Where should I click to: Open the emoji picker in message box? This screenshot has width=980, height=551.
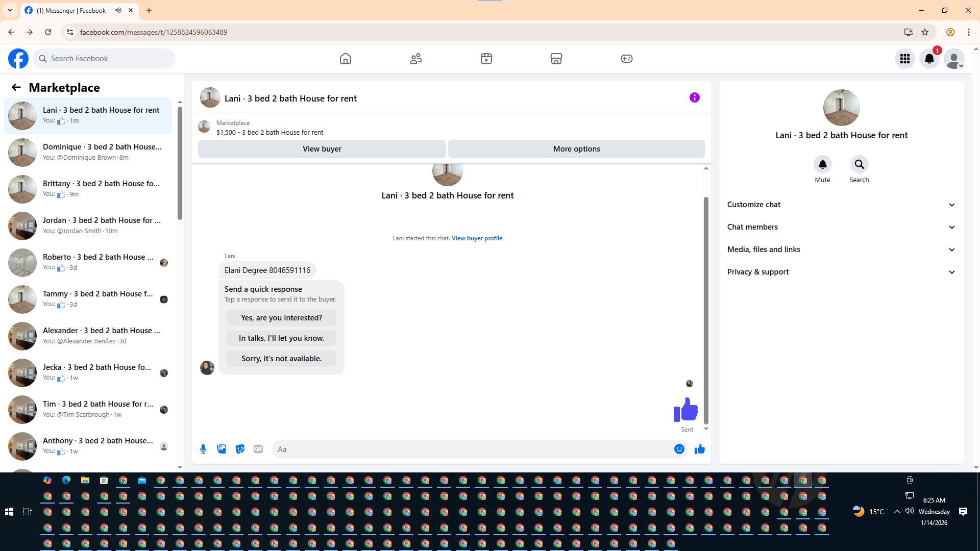(679, 449)
